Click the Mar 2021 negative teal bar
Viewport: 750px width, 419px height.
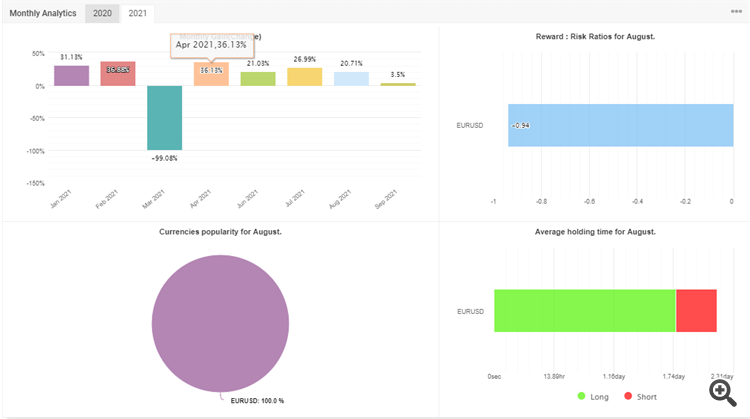(x=165, y=118)
